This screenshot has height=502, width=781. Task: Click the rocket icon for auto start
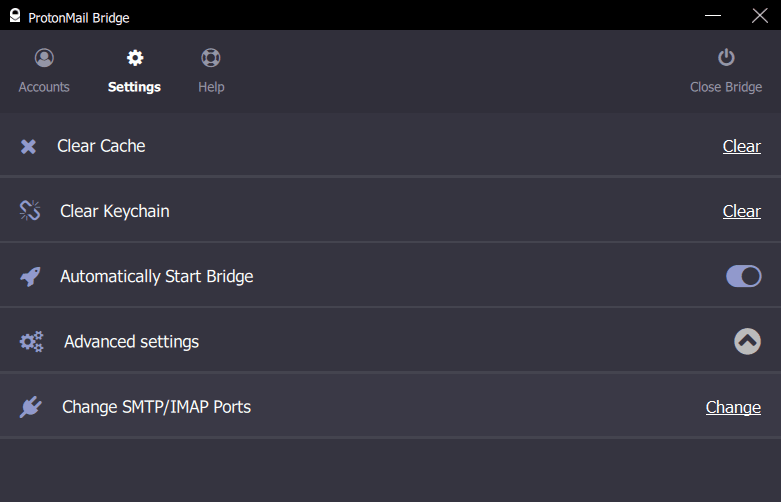click(x=30, y=276)
